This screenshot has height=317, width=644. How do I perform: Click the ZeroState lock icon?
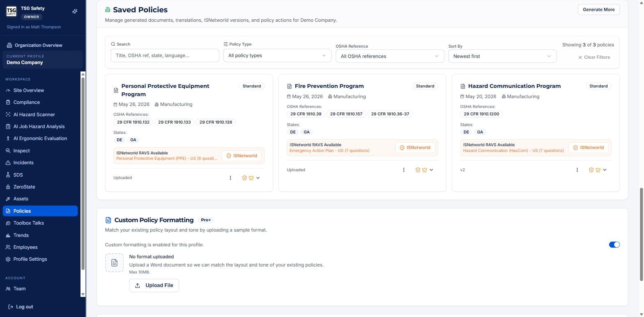pos(8,187)
